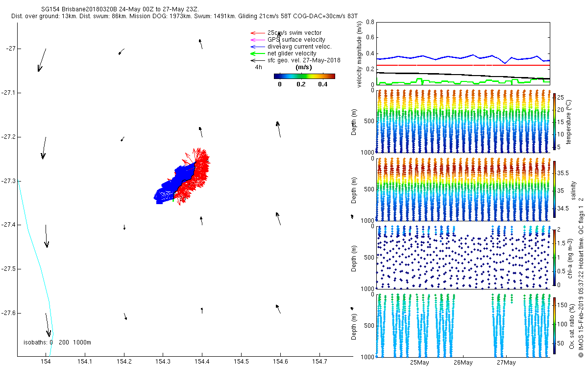Click the '-27.1' latitude tick label
Screen dimensions: 588x368
pos(8,93)
